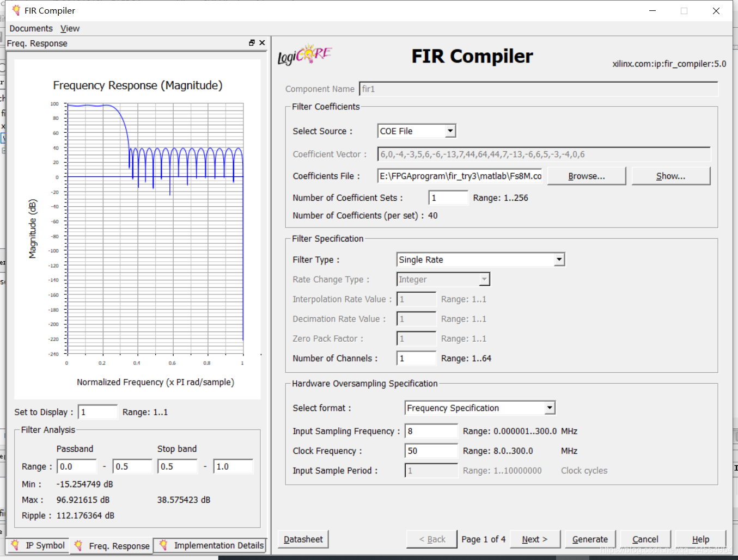738x560 pixels.
Task: Click the Coefficients File path field
Action: click(460, 176)
